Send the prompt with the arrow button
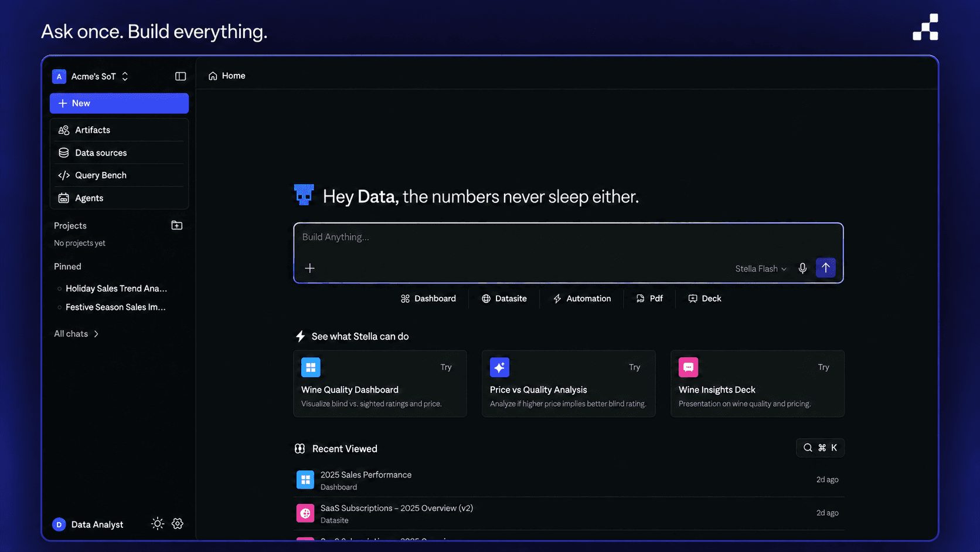980x552 pixels. (x=825, y=267)
